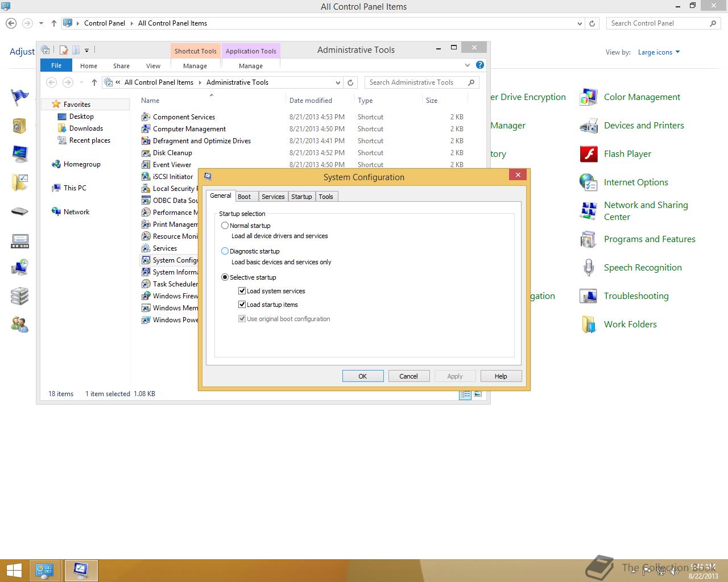Sort by Name column header
The image size is (728, 582).
pos(212,101)
